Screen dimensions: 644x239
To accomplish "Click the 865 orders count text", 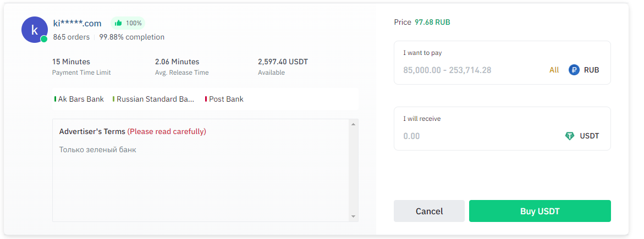I will pyautogui.click(x=71, y=37).
